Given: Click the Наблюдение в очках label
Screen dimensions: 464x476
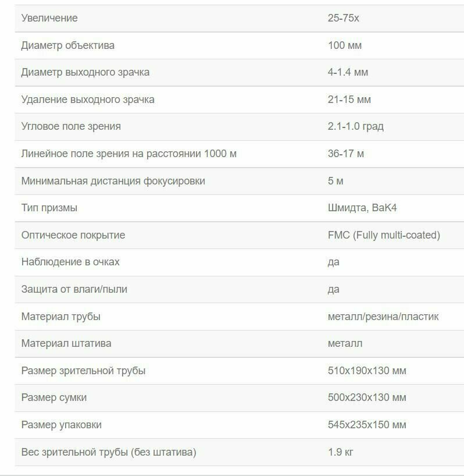Looking at the screenshot, I should point(70,262).
